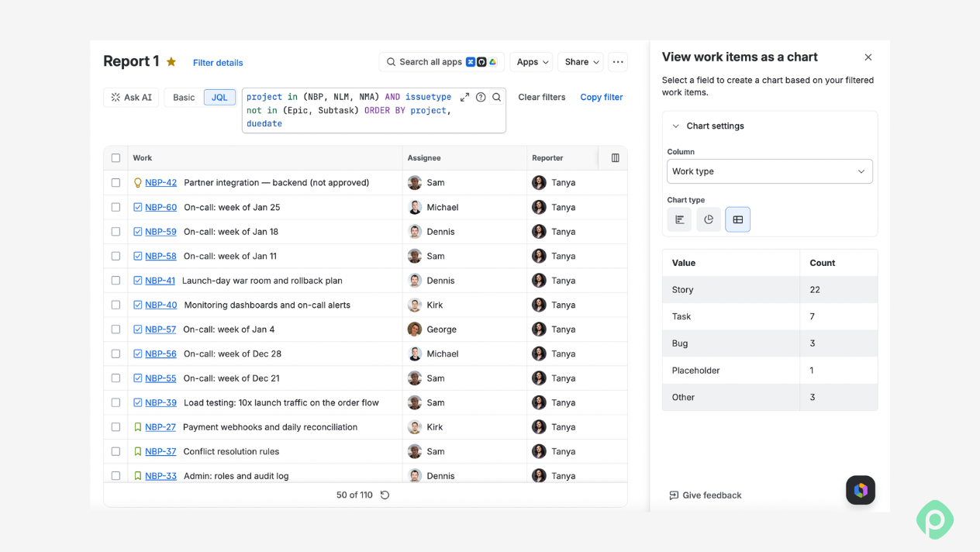Click Dennis's avatar on NBP-59 row

tap(415, 232)
